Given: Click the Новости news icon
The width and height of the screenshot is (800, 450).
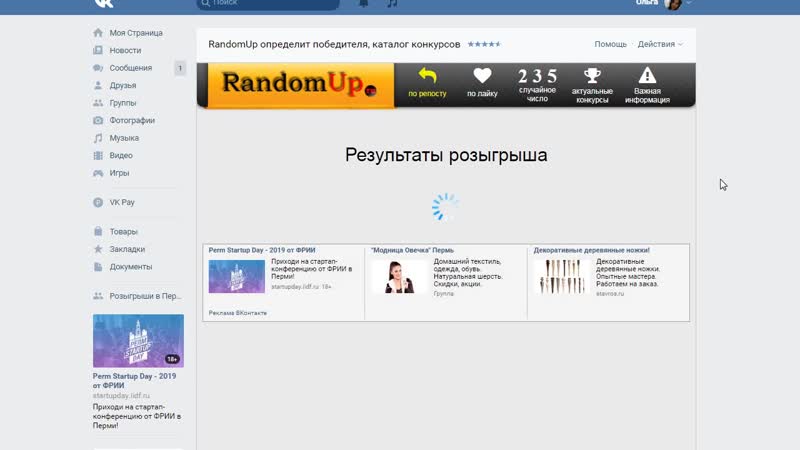Looking at the screenshot, I should tap(98, 50).
